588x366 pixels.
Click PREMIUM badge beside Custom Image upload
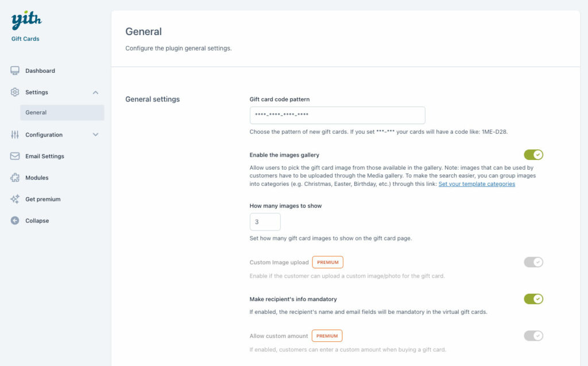[x=328, y=262]
